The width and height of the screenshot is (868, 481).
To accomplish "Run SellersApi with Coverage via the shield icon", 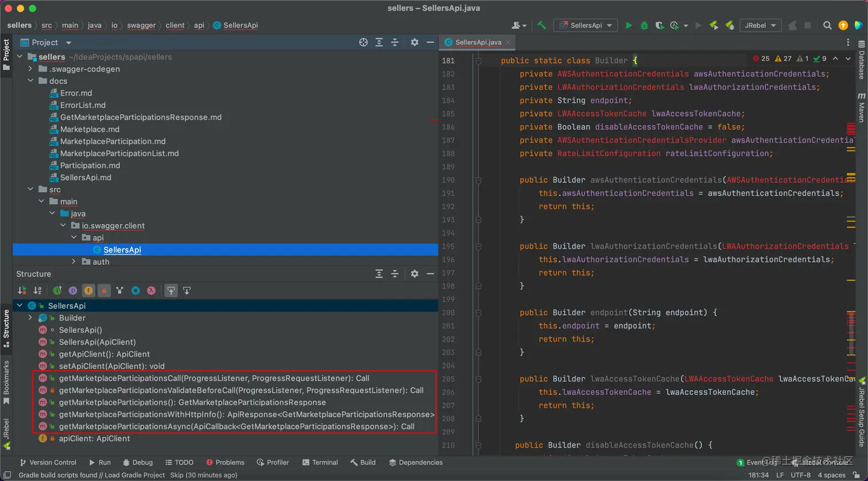I will click(660, 25).
